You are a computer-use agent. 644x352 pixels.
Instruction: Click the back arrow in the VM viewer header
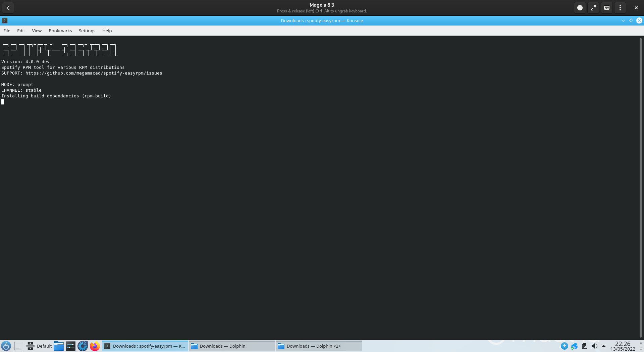tap(8, 7)
